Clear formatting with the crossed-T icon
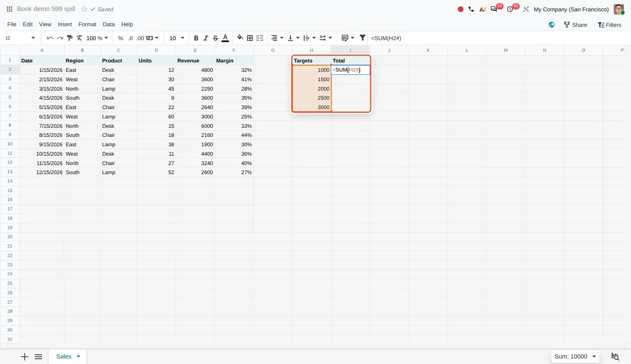 click(79, 38)
